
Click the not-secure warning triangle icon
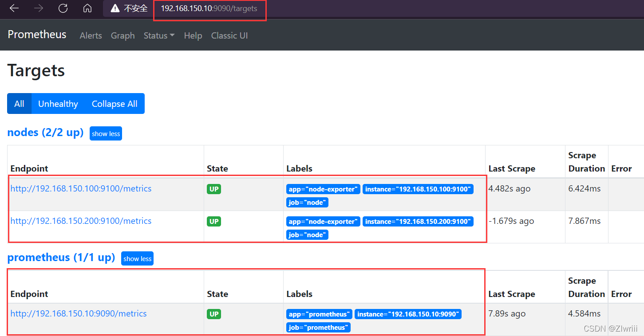pos(115,8)
